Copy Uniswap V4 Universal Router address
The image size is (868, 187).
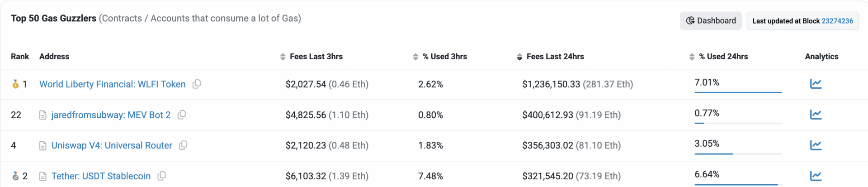click(x=183, y=145)
